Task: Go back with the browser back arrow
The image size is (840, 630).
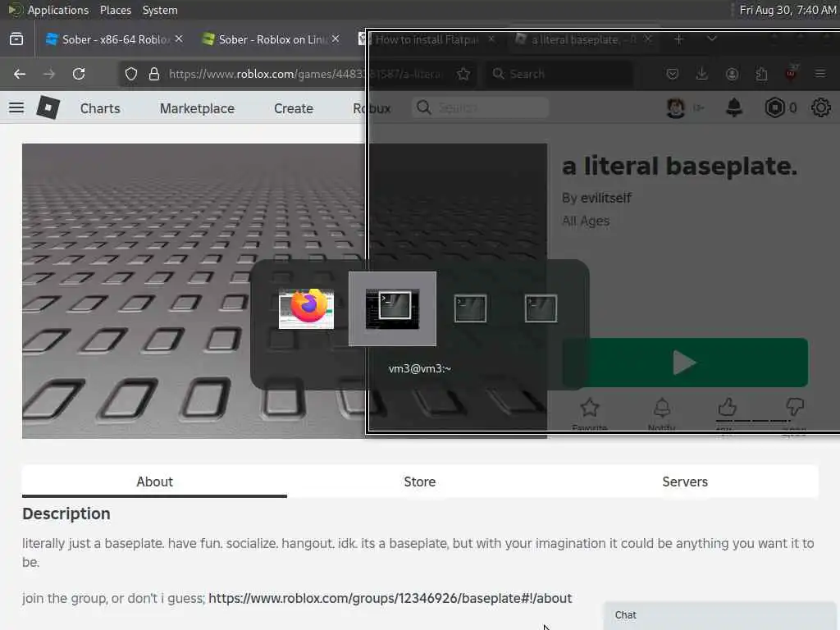Action: tap(20, 74)
